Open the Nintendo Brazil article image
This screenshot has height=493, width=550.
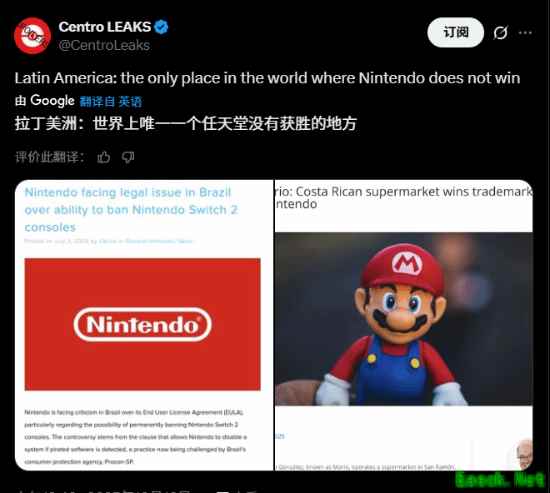coord(144,325)
